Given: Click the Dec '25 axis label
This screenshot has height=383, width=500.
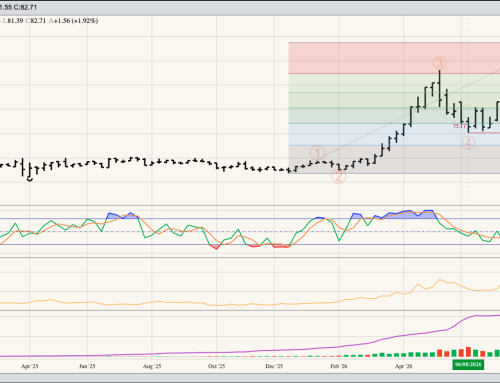Looking at the screenshot, I should 274,366.
